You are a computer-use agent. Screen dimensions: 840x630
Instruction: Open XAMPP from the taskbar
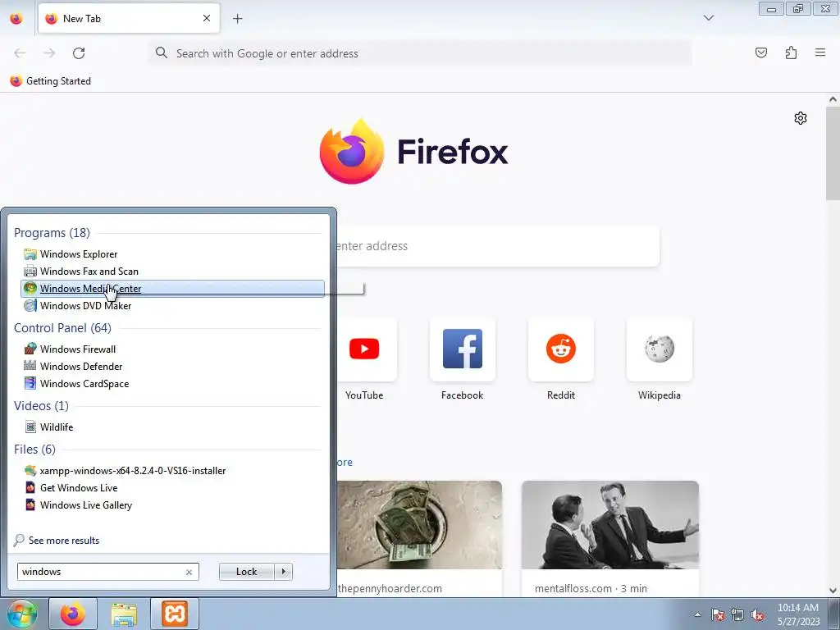pyautogui.click(x=175, y=614)
